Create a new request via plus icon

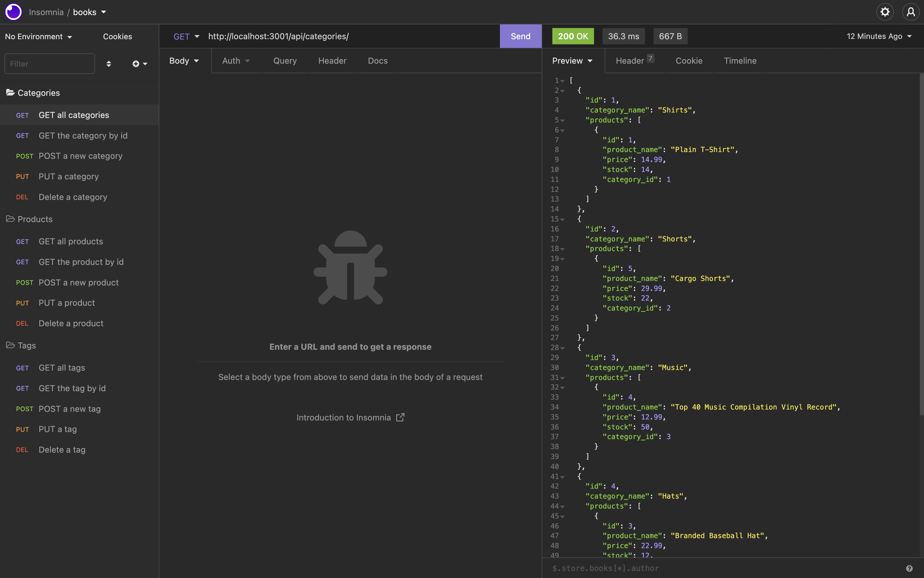coord(136,63)
